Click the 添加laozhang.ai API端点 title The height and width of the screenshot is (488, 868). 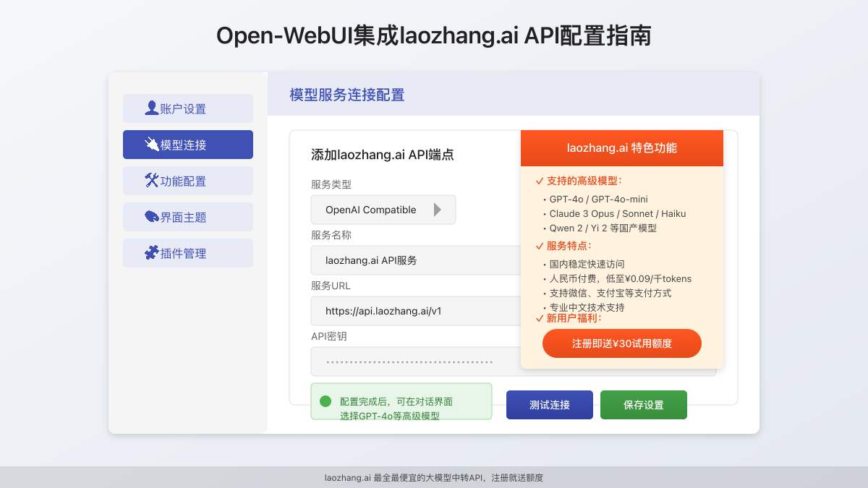tap(383, 155)
